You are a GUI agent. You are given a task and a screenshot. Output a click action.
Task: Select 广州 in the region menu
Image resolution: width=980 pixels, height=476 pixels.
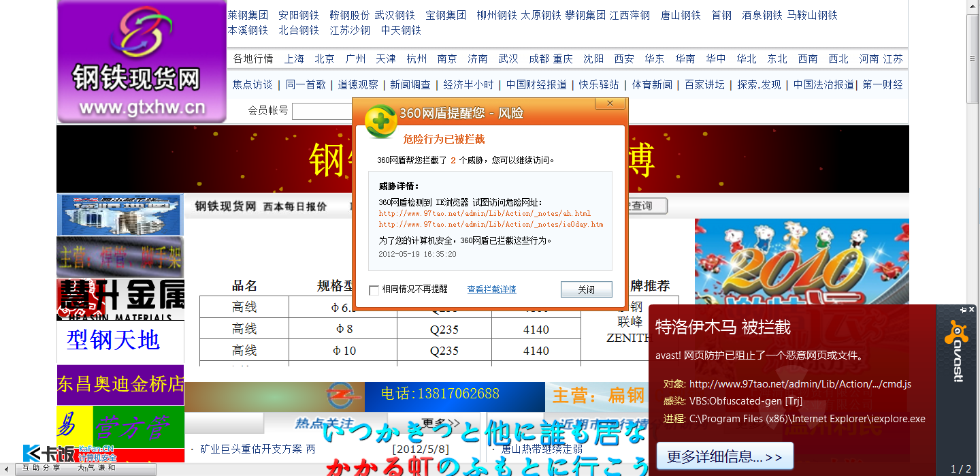(x=355, y=59)
